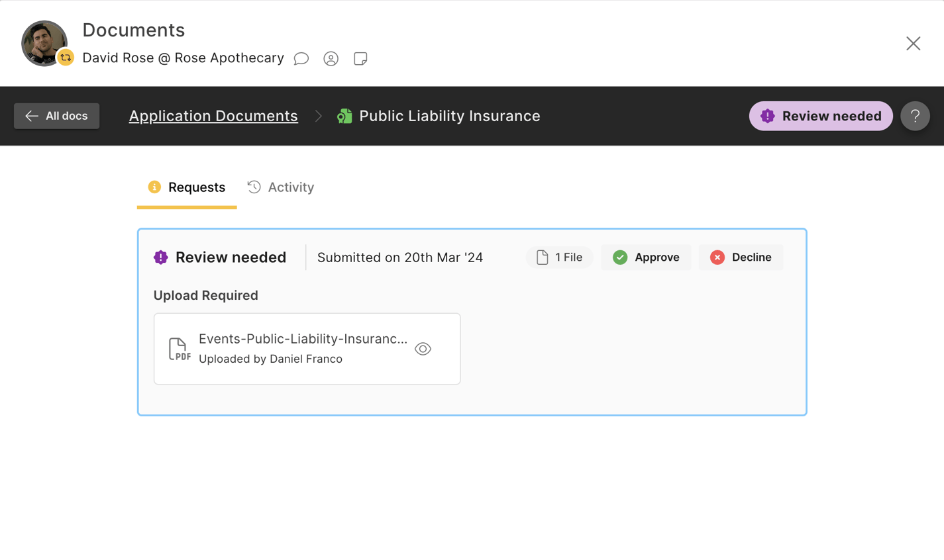Open the Events-Public-Liability-Insurance file card
This screenshot has height=560, width=944.
307,348
